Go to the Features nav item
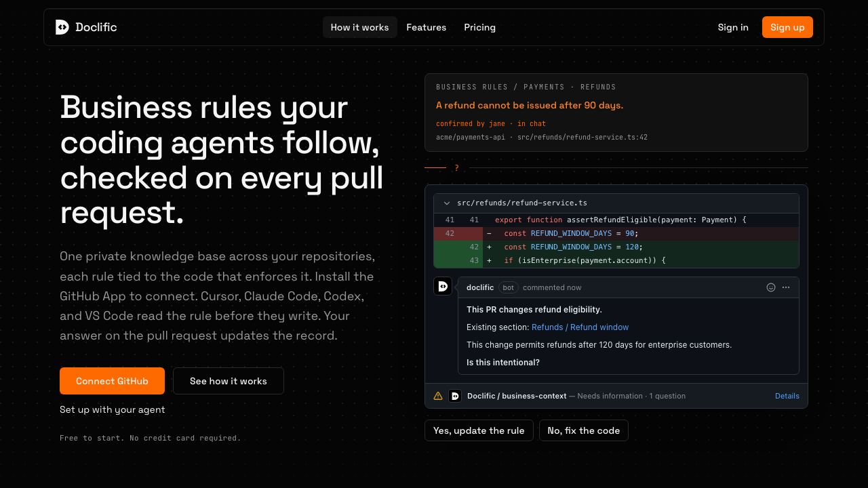This screenshot has width=868, height=488. tap(426, 27)
